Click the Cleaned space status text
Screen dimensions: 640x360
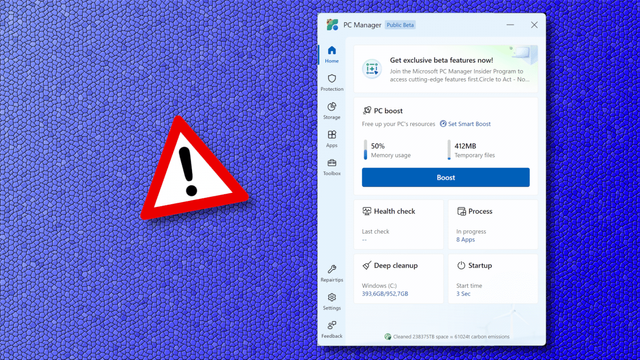(x=451, y=337)
